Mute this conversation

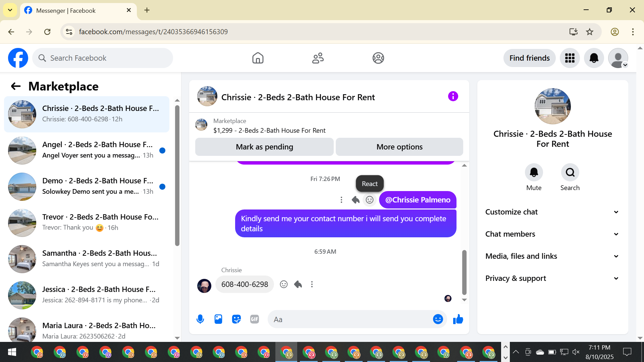tap(534, 172)
